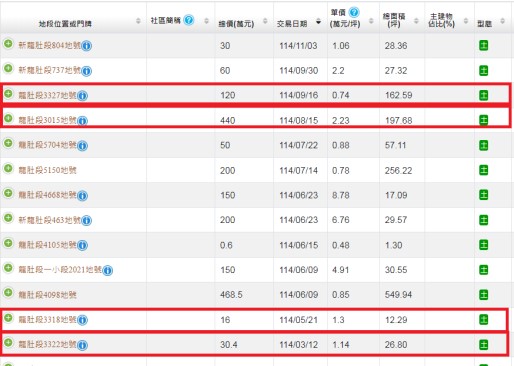Select area cell 549.94
The width and height of the screenshot is (514, 366).
tap(398, 295)
